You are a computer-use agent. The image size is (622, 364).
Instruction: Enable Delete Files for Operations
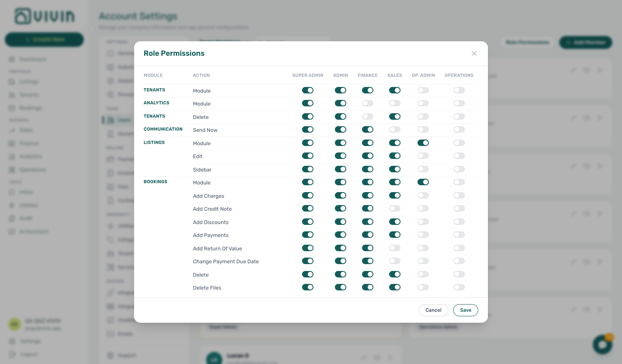pyautogui.click(x=459, y=287)
